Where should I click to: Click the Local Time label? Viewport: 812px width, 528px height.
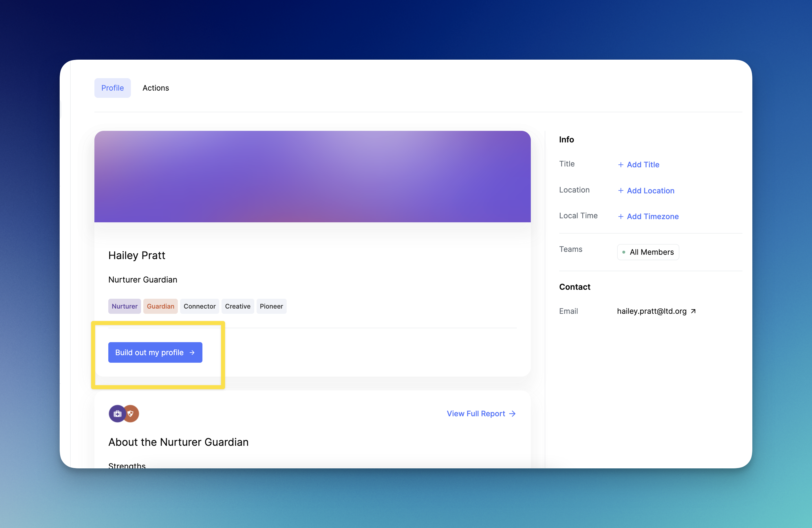coord(578,216)
